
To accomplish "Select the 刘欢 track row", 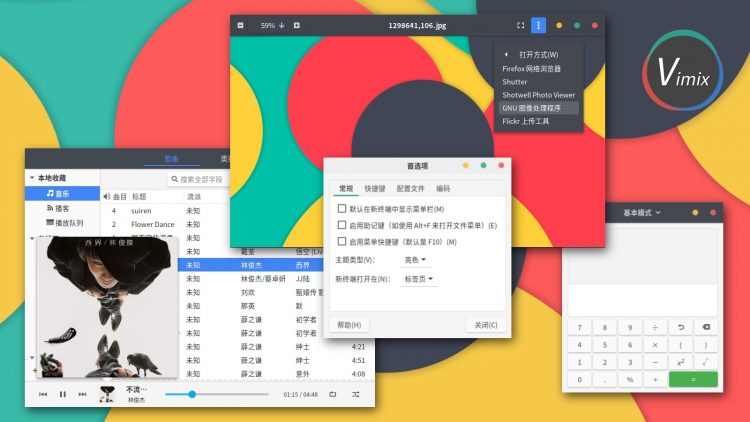I will pyautogui.click(x=252, y=292).
